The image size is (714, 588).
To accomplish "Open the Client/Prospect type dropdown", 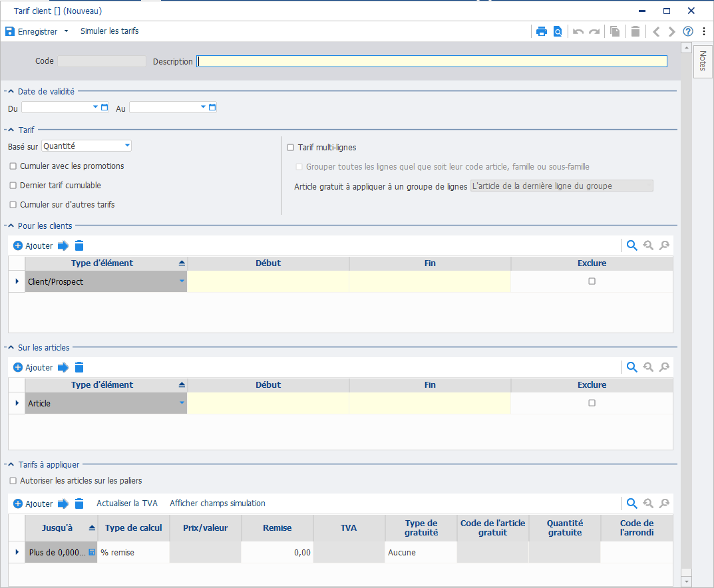I will (180, 281).
